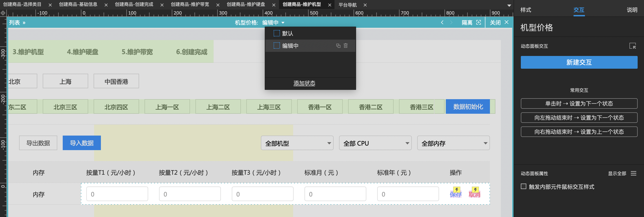This screenshot has height=217, width=644.
Task: Switch to 创建商品-基础信息 tab
Action: coord(78,5)
